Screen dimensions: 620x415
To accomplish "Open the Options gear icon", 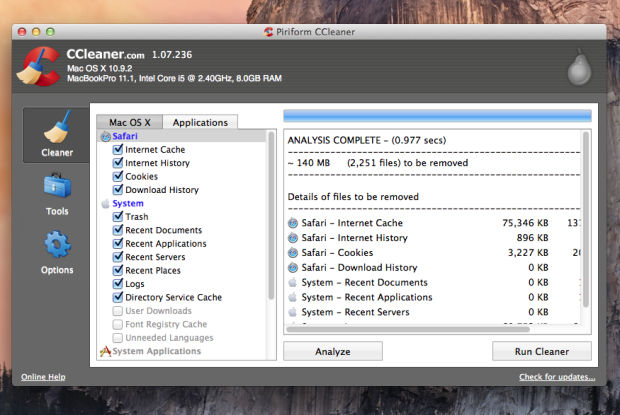I will pos(56,248).
